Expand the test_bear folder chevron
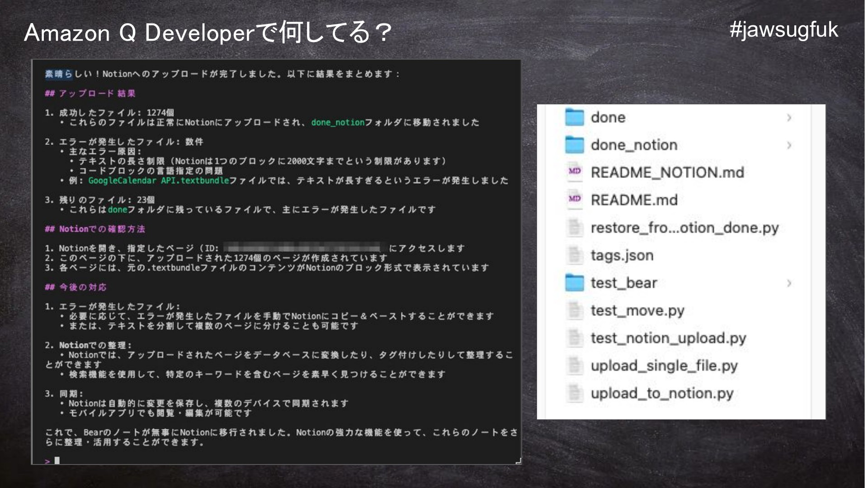868x488 pixels. [789, 283]
